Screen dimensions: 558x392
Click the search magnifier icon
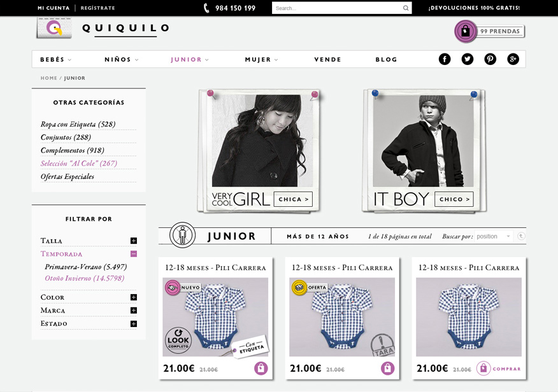406,8
